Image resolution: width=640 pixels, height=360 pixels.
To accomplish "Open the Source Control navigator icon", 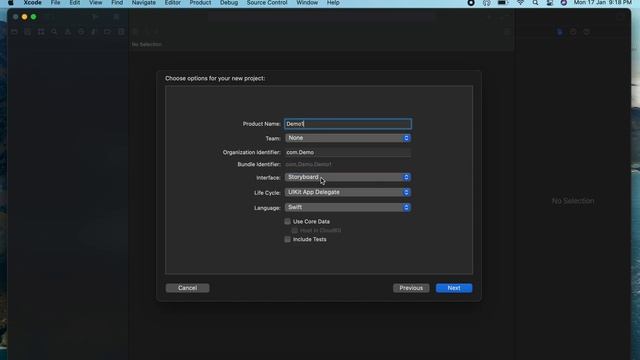I will tap(27, 32).
